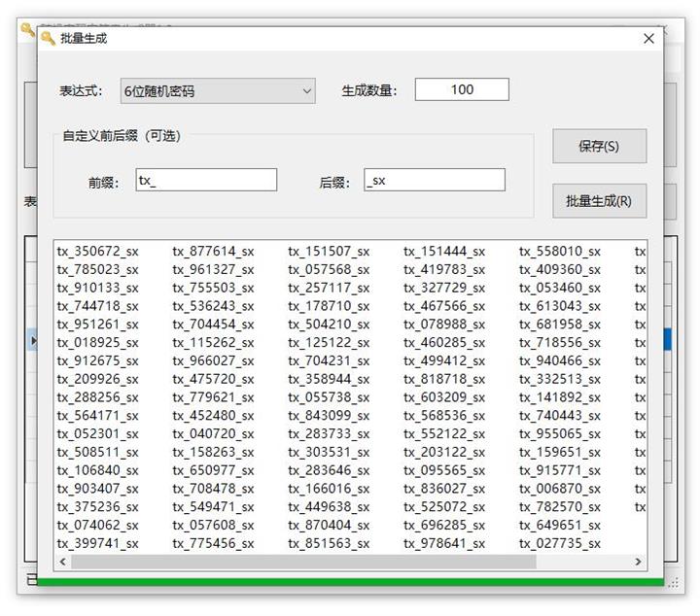Open the 表达式 dropdown list
This screenshot has height=616, width=700.
[218, 91]
